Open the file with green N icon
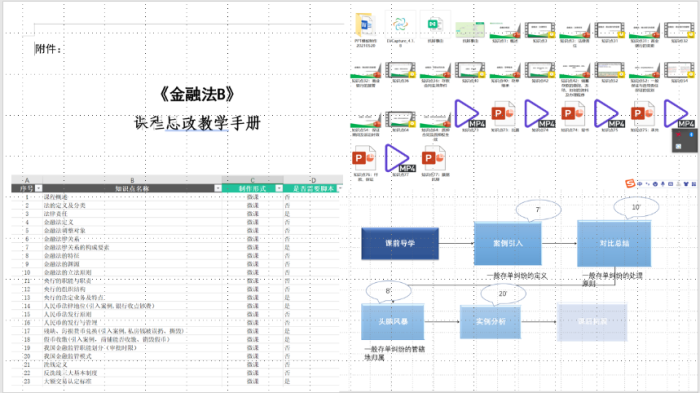Image resolution: width=700 pixels, height=393 pixels. click(434, 25)
